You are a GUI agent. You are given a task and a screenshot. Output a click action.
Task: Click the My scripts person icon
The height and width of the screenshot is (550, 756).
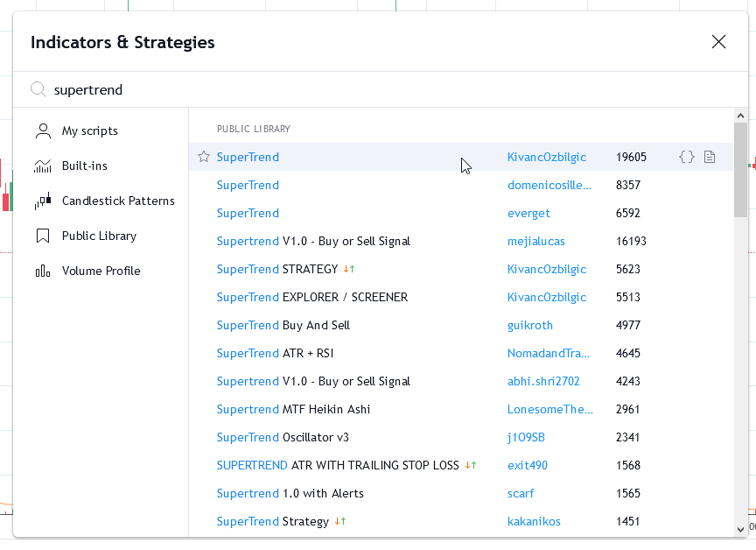tap(43, 130)
